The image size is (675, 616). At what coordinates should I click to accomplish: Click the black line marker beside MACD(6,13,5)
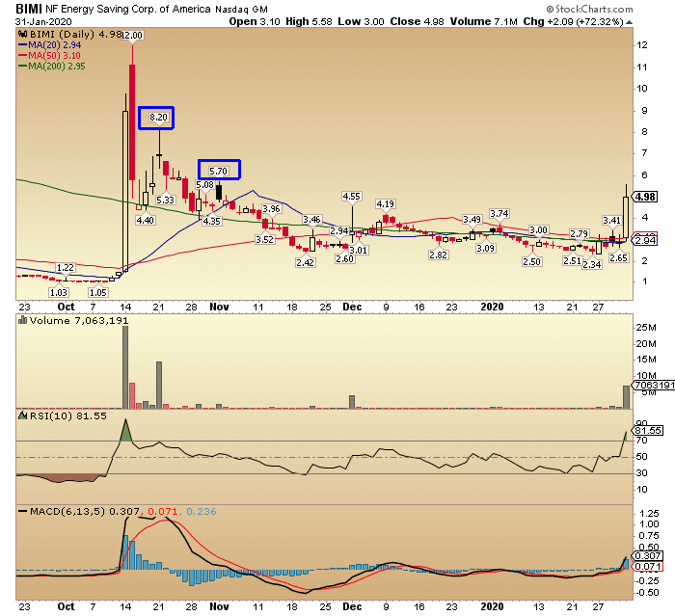pos(23,511)
